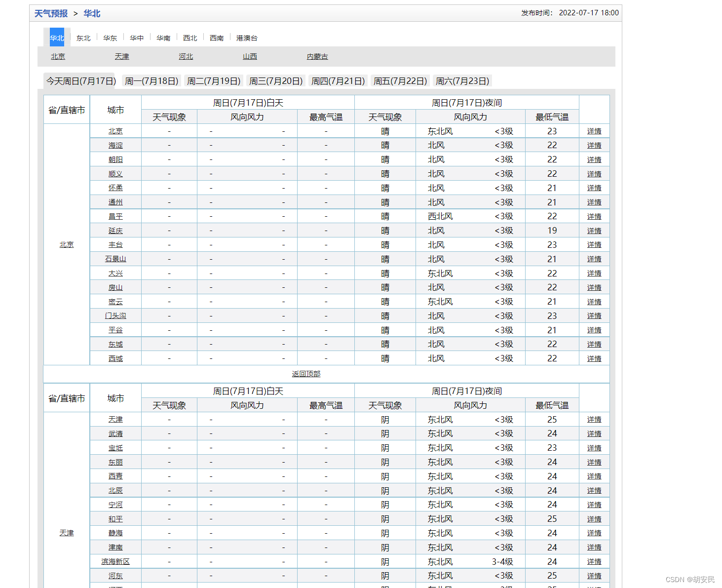Open the 河东 city link
The height and width of the screenshot is (588, 722).
tap(115, 576)
